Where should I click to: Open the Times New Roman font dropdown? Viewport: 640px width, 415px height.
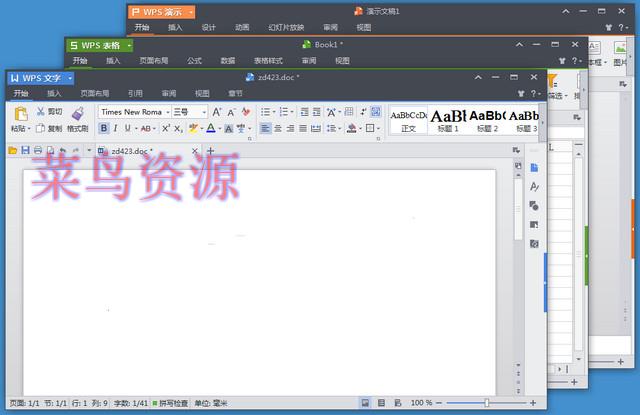[168, 112]
